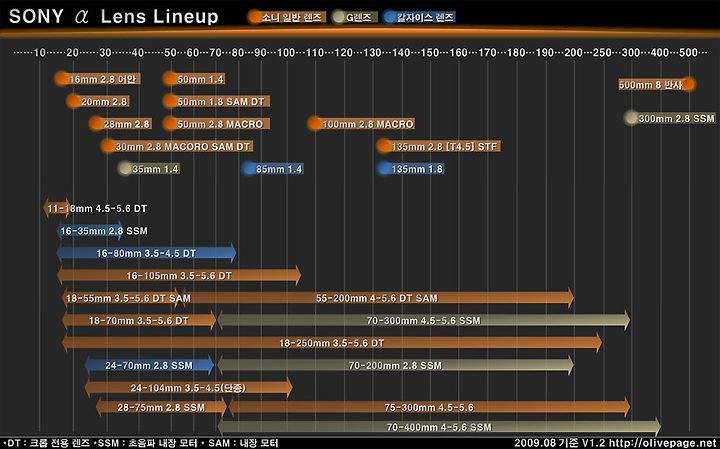Select the 100mm 2.8 MACRO label

pos(361,124)
